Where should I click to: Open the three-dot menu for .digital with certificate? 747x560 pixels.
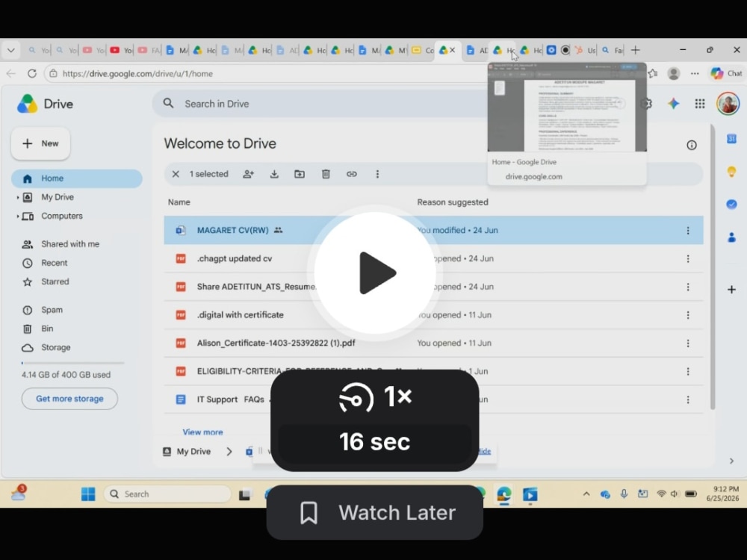(x=688, y=315)
